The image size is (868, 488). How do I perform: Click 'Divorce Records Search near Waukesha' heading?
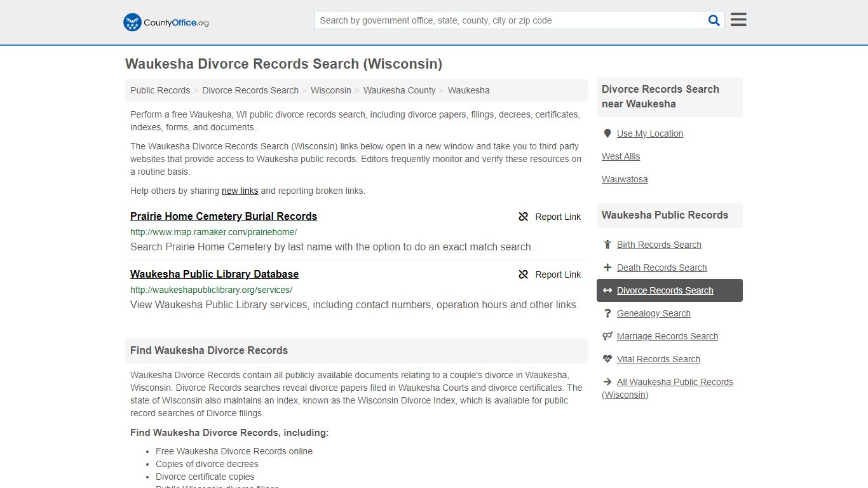pos(660,97)
